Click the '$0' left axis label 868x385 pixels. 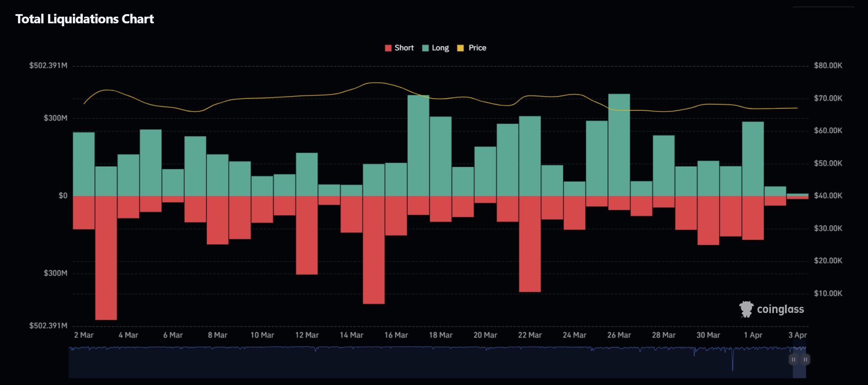click(63, 196)
